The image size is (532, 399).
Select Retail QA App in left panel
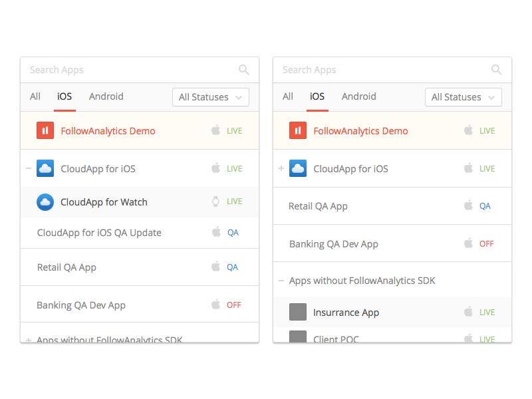(x=140, y=267)
